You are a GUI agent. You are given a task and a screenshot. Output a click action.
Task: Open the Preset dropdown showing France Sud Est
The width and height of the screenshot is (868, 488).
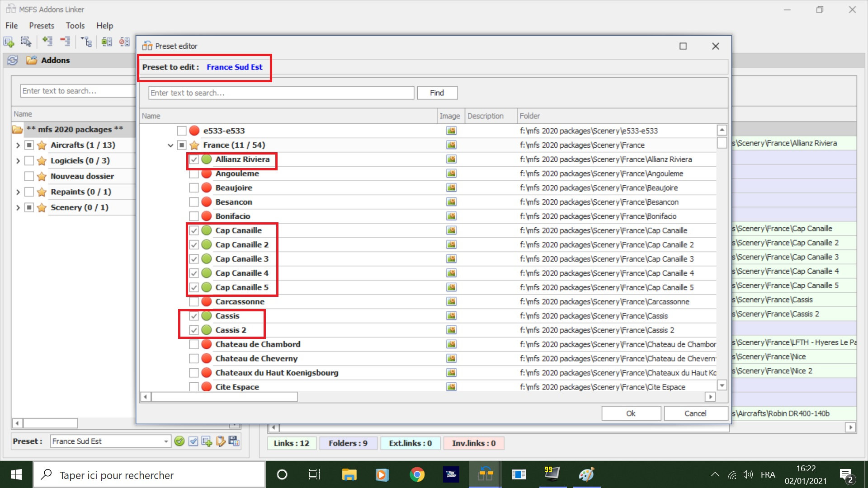pos(166,441)
